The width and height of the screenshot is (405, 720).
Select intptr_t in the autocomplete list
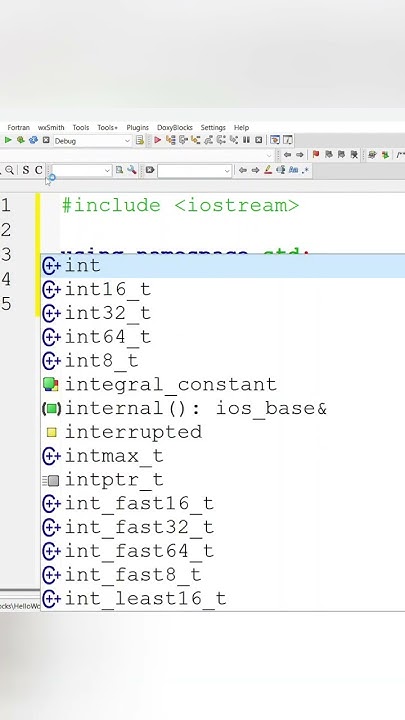[x=223, y=480]
